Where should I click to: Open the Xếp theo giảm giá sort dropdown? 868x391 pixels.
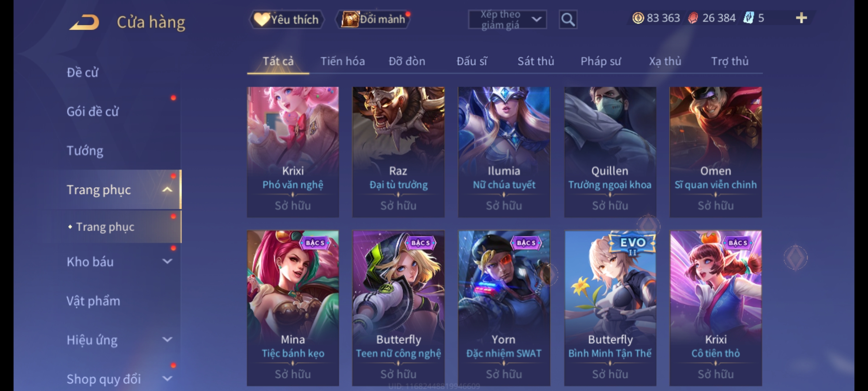(x=507, y=20)
